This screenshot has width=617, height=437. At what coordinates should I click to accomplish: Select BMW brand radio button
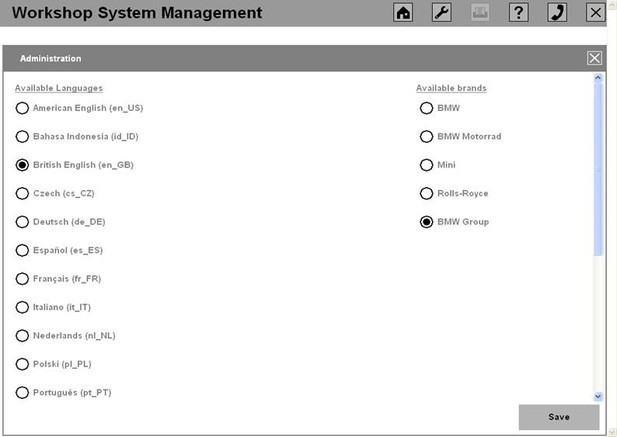(x=426, y=108)
